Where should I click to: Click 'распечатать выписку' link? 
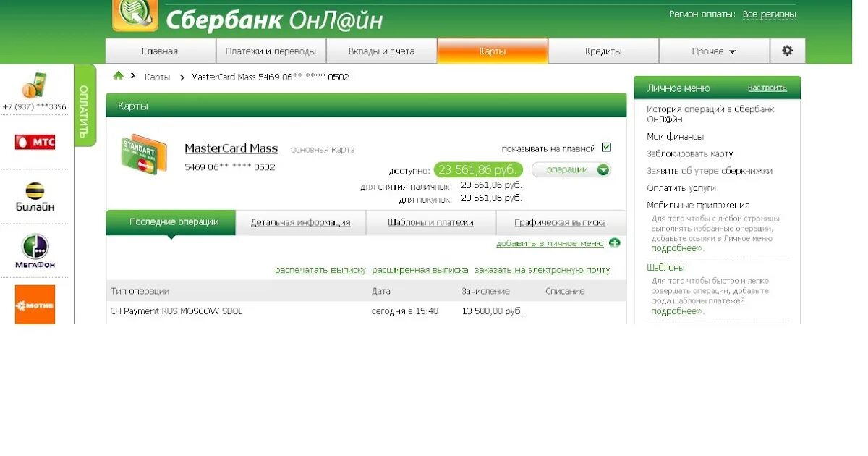pos(320,270)
